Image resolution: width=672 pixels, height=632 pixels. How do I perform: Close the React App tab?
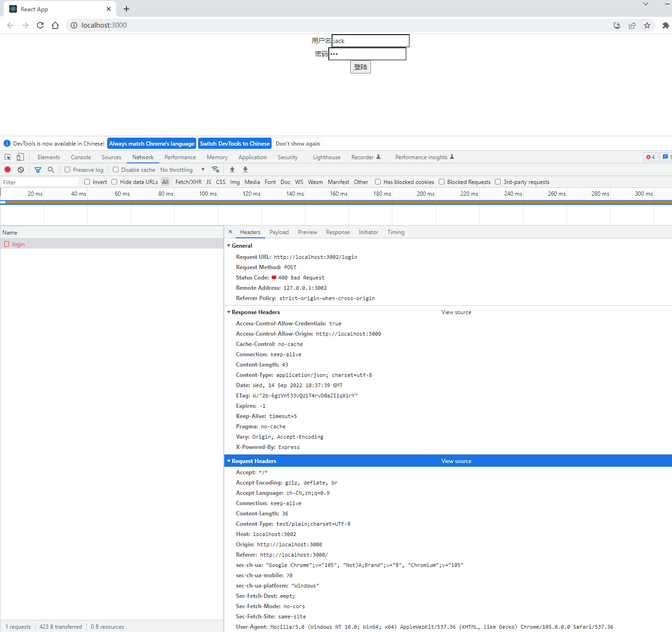109,9
